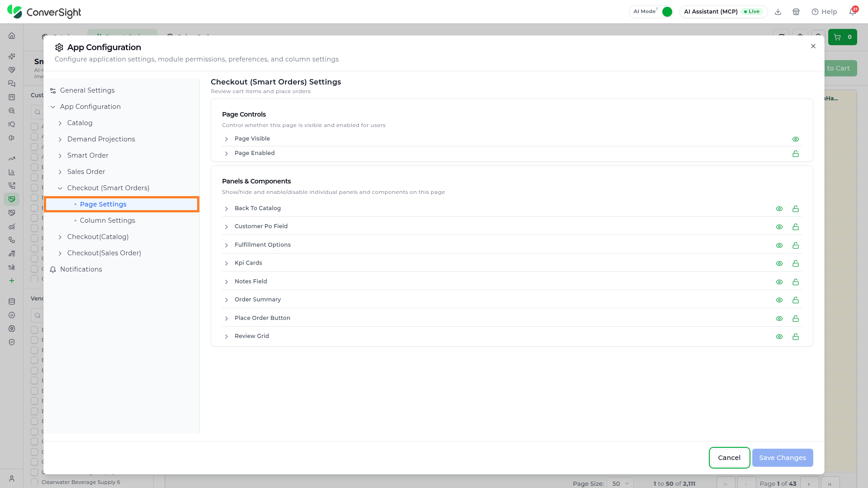Screen dimensions: 868x488
Task: Hide the Kpi Cards panel
Action: (779, 263)
